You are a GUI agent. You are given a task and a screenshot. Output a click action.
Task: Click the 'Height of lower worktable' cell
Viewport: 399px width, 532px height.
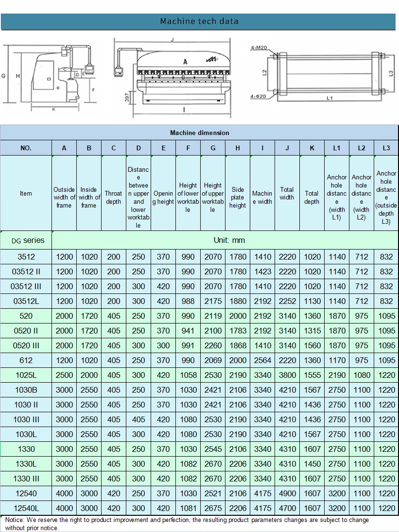pyautogui.click(x=188, y=193)
